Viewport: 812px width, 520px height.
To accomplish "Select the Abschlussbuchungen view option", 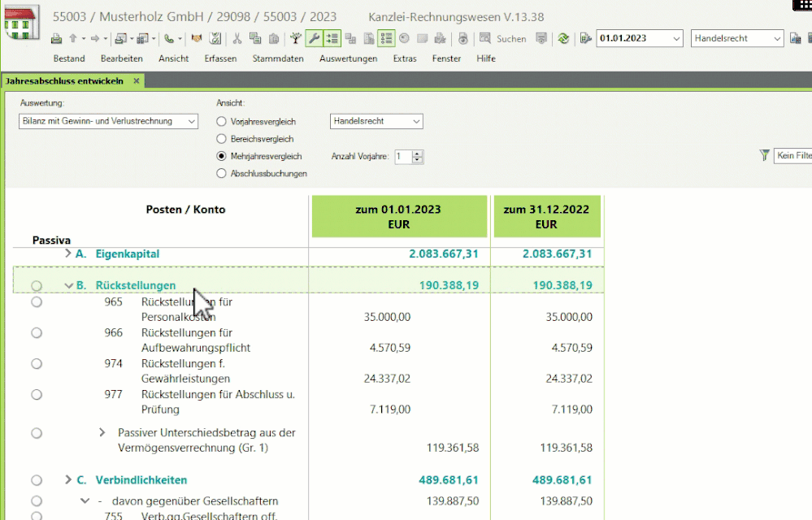I will click(222, 173).
